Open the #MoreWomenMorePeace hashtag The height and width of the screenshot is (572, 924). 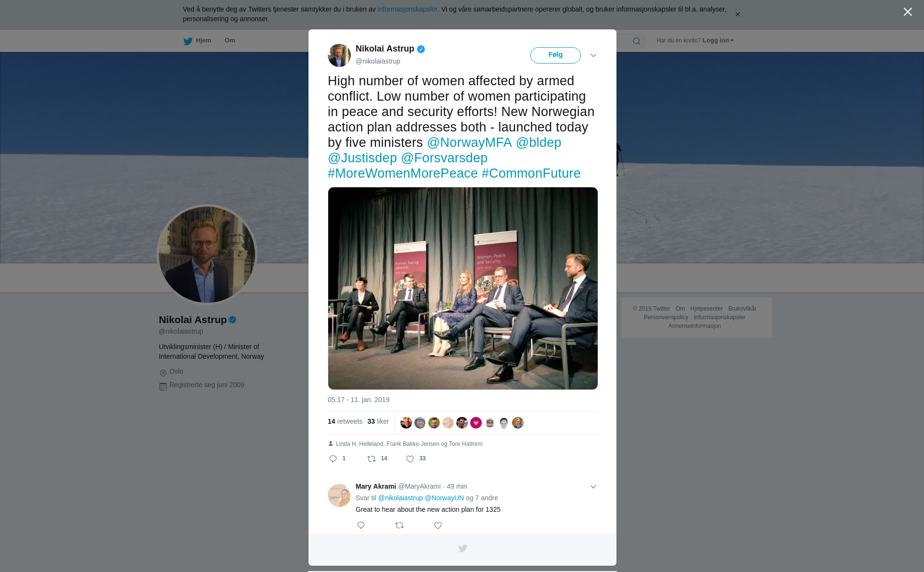tap(403, 173)
